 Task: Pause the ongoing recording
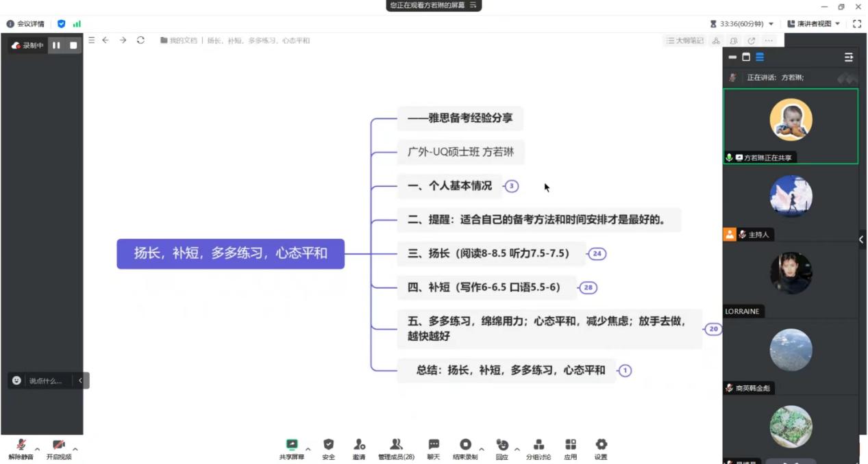(57, 45)
